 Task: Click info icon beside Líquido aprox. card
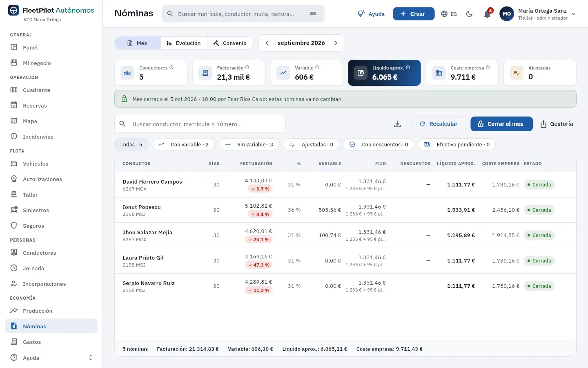click(408, 67)
